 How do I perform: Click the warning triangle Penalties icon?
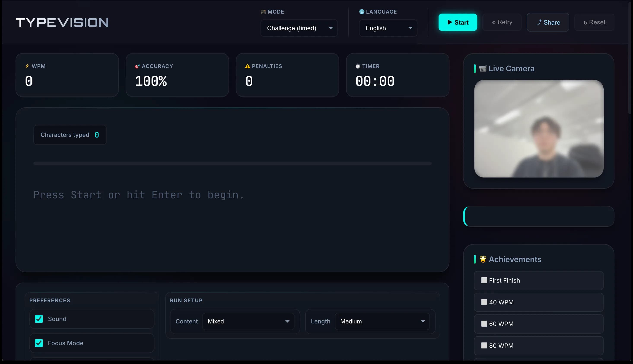click(x=247, y=66)
